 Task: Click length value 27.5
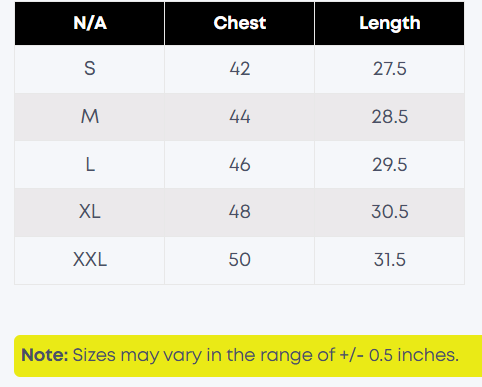click(389, 69)
